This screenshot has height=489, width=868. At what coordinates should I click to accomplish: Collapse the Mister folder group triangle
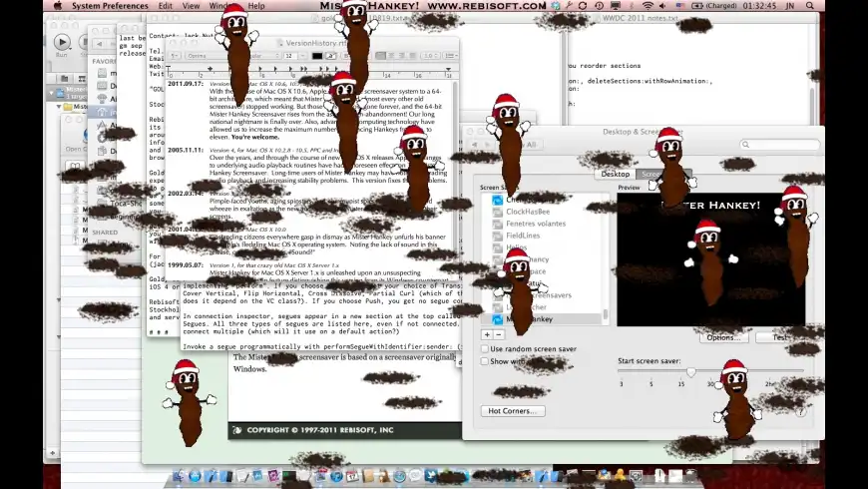59,107
